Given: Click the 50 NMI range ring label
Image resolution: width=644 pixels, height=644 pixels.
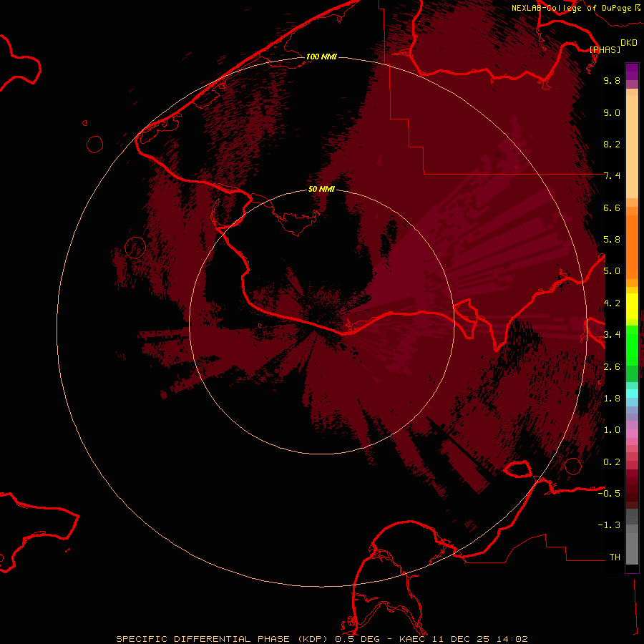Looking at the screenshot, I should point(321,189).
